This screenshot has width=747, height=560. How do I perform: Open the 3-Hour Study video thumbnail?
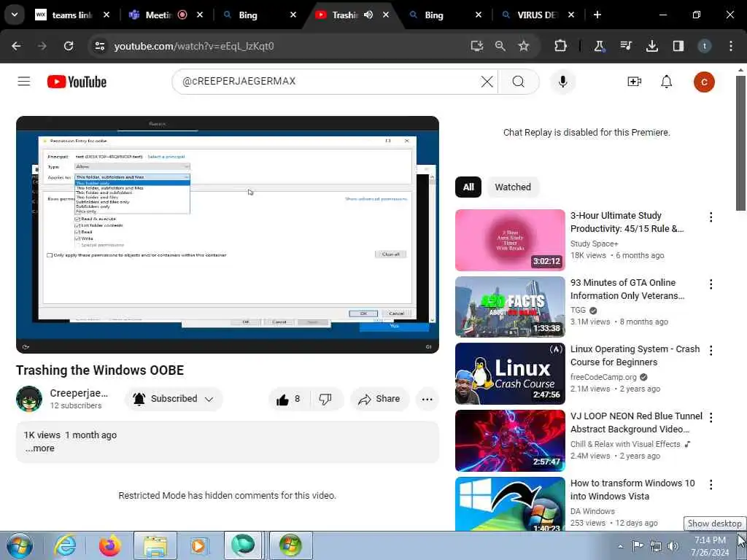click(510, 241)
